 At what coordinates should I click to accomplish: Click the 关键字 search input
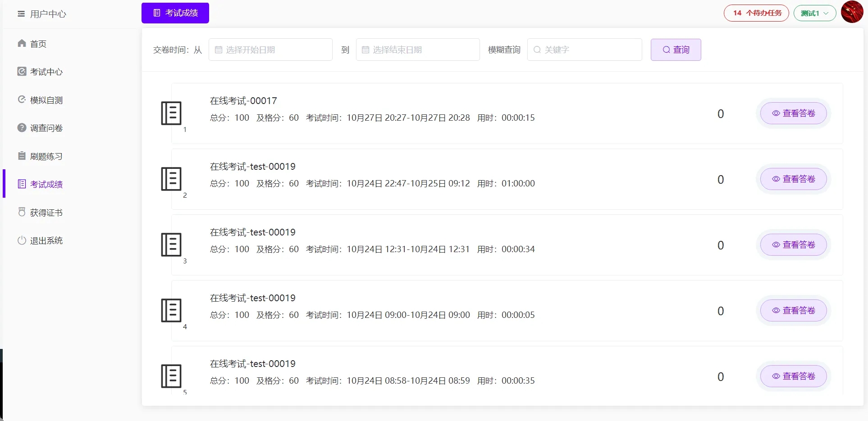[x=585, y=50]
